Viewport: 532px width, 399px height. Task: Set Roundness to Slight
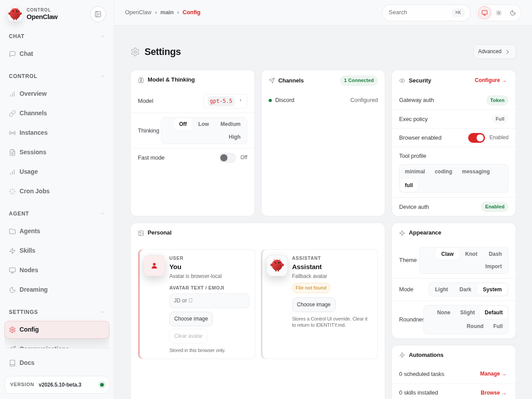[x=468, y=313]
